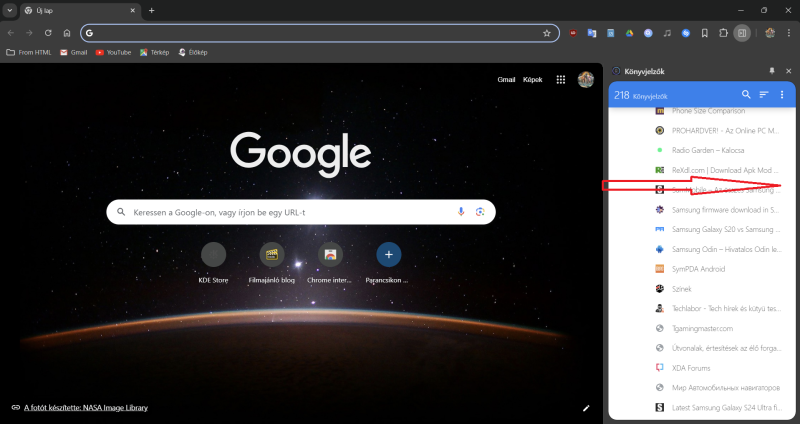Search by image with Google Lens icon
The width and height of the screenshot is (800, 424).
480,212
